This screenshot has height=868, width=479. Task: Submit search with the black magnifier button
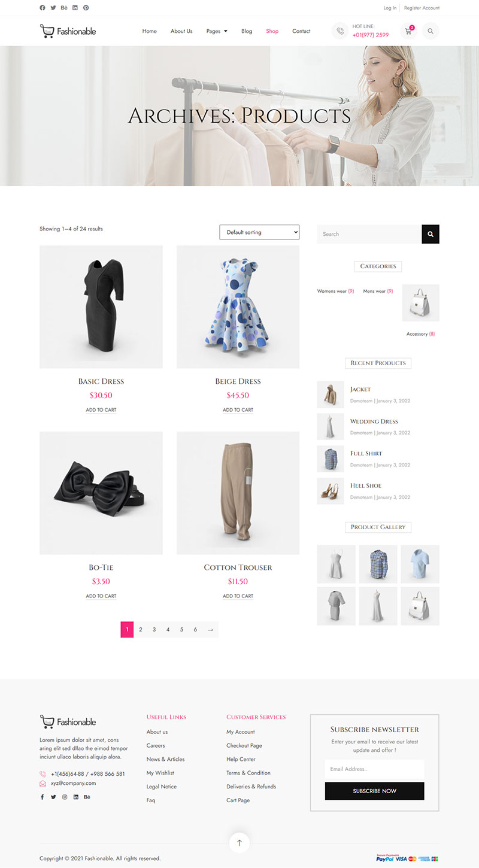[431, 234]
